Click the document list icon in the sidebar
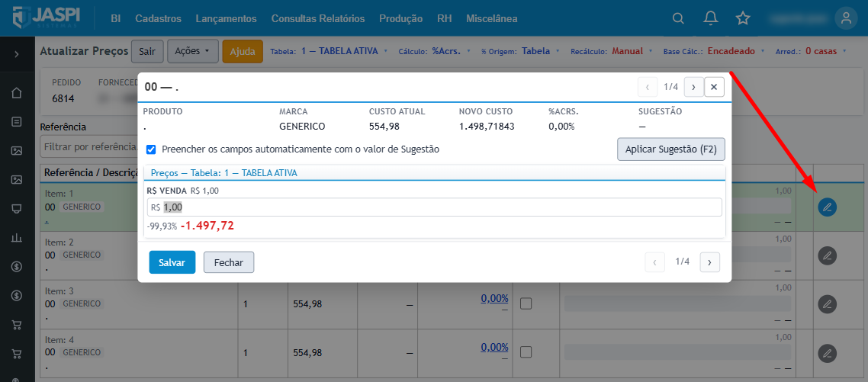Image resolution: width=868 pixels, height=382 pixels. (x=17, y=121)
